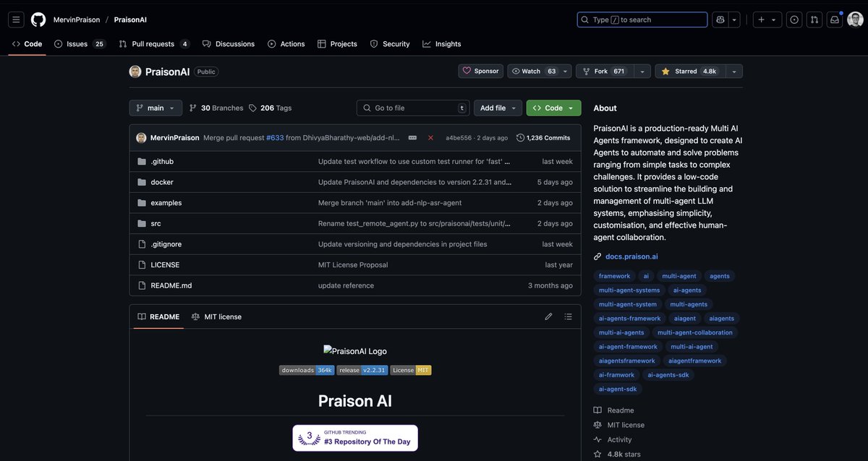
Task: Open the Watch dropdown
Action: 540,71
